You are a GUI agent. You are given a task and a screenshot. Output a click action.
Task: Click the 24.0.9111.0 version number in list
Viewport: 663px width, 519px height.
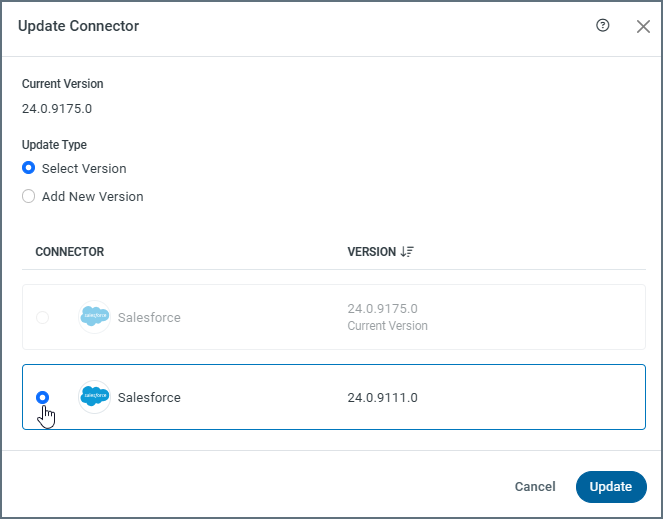[382, 397]
